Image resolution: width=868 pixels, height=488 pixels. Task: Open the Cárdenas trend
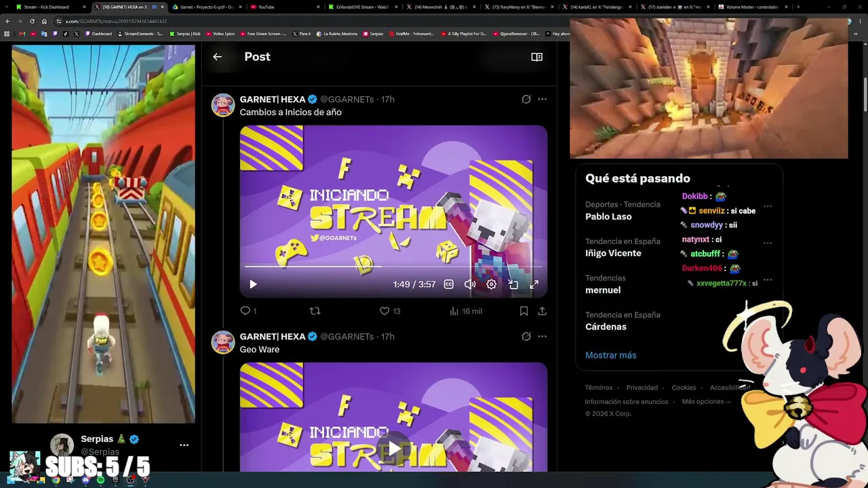click(x=606, y=327)
